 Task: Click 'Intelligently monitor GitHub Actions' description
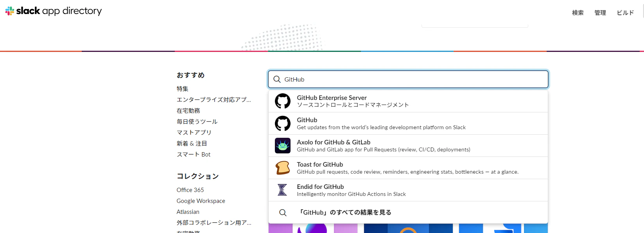pyautogui.click(x=352, y=194)
